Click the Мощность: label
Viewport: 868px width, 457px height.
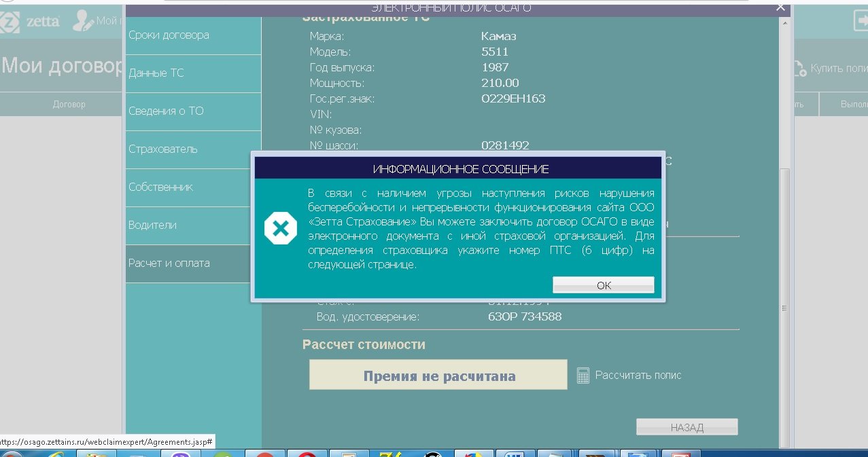coord(337,83)
